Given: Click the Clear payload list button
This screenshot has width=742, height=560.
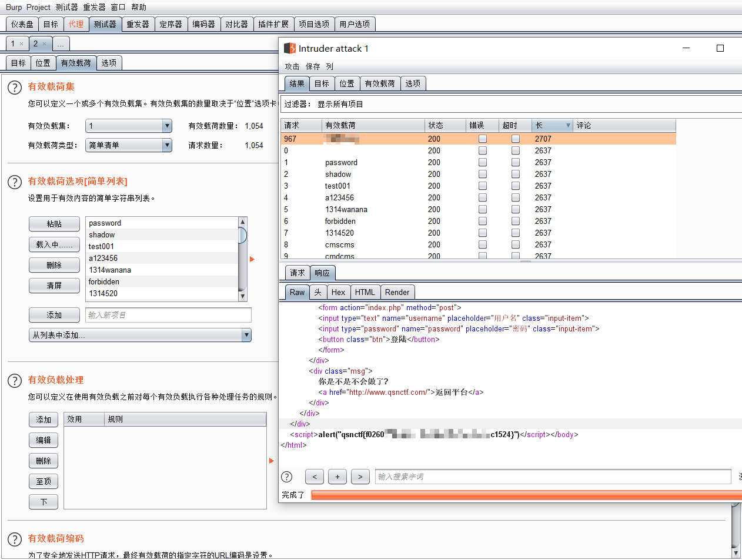Looking at the screenshot, I should [54, 286].
